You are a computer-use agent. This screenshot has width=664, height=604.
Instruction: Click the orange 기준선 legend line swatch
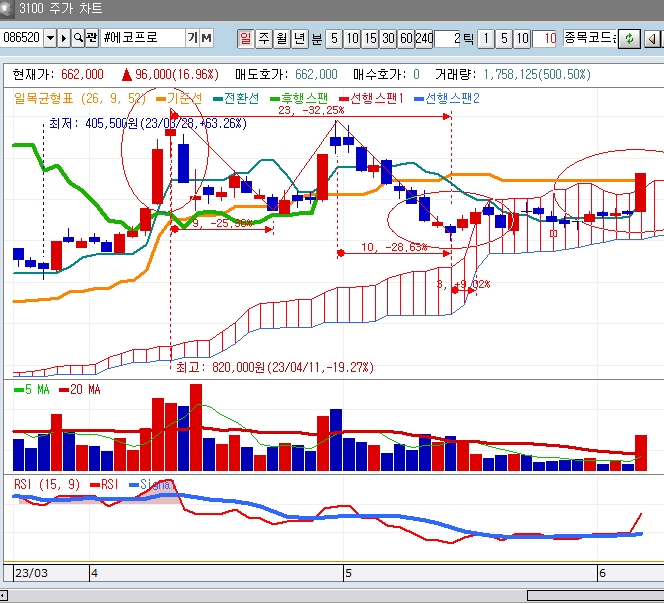pyautogui.click(x=161, y=99)
